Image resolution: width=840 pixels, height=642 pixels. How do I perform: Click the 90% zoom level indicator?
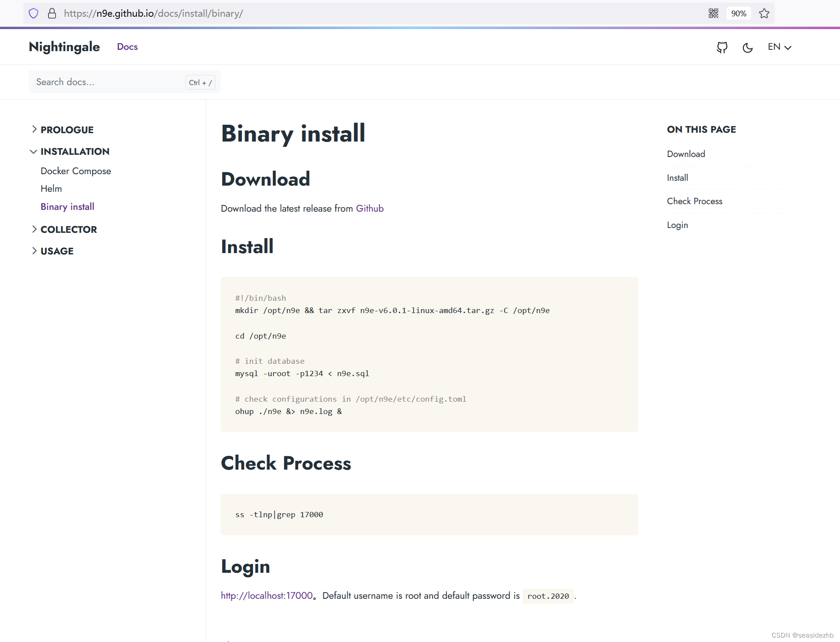(x=739, y=13)
